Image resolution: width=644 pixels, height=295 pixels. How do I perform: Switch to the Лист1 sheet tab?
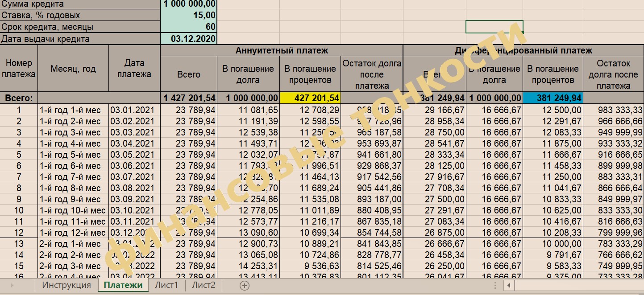click(x=166, y=285)
